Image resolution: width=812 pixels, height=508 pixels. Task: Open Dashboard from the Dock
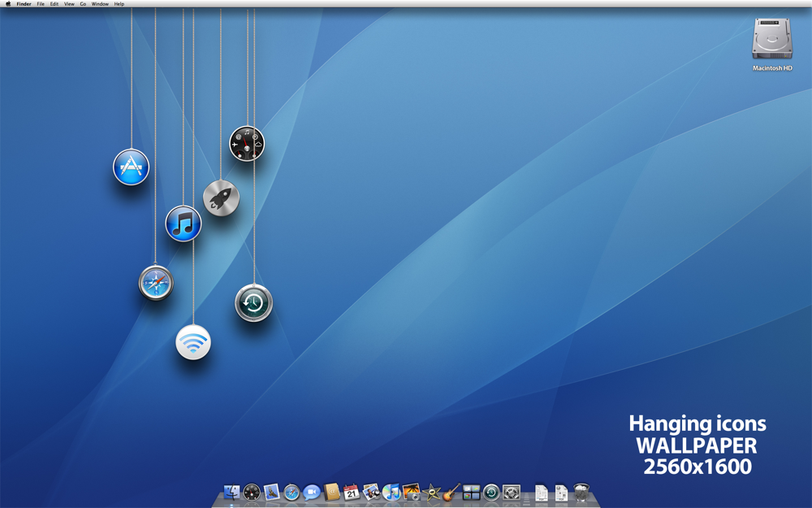[252, 493]
